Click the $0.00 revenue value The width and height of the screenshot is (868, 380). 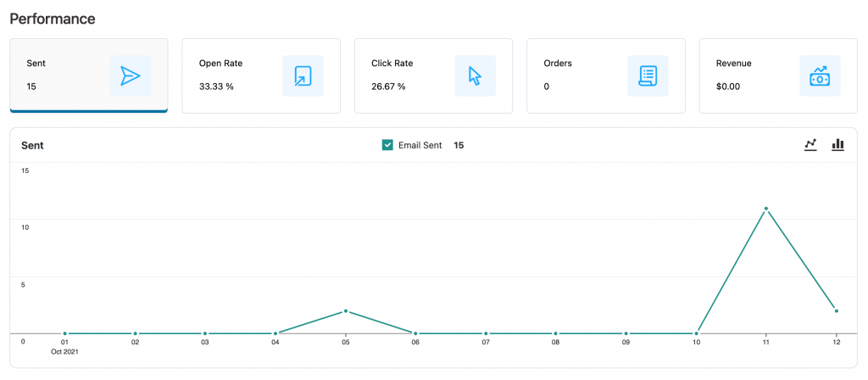(x=728, y=87)
